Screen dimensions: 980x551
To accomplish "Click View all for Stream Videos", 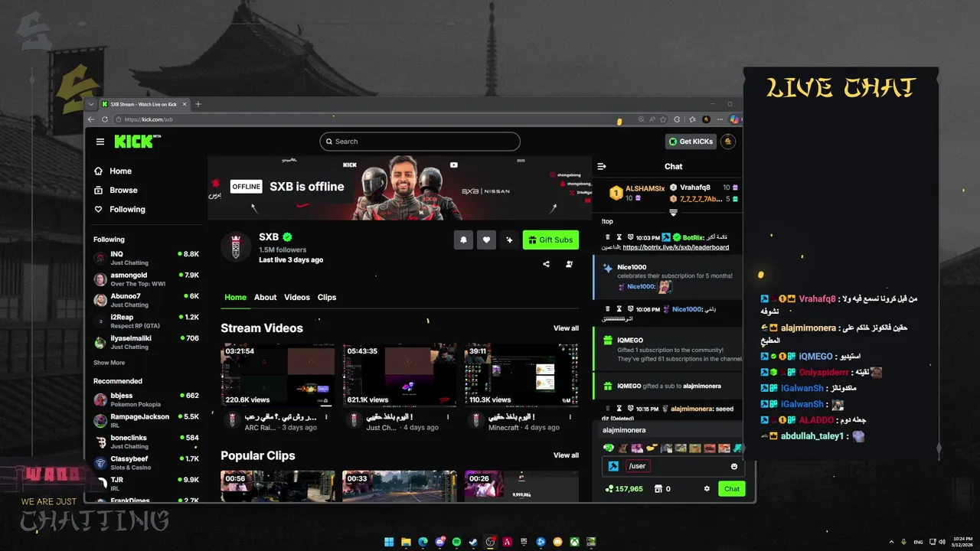I will (566, 328).
